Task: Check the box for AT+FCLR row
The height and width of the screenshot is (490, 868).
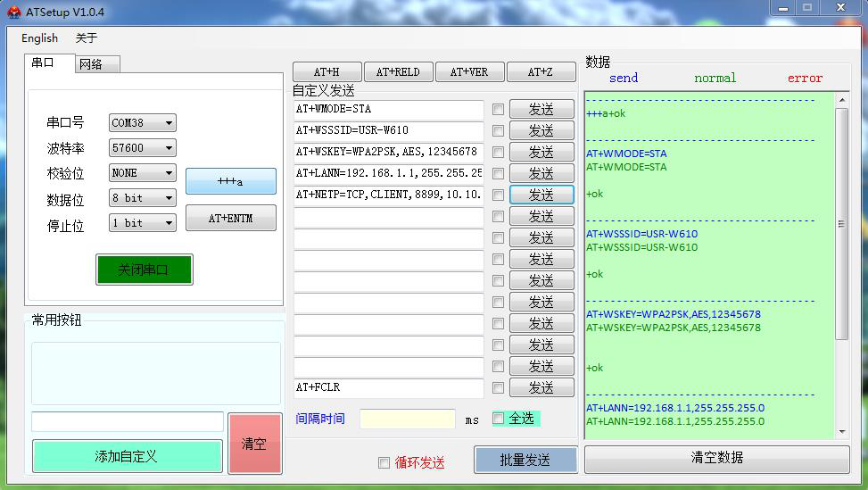Action: click(x=498, y=387)
